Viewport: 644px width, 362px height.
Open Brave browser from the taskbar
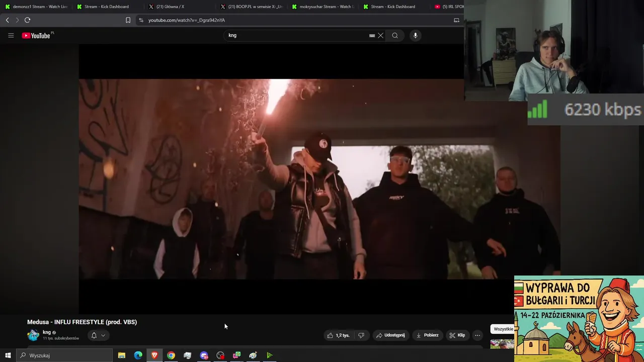(154, 355)
